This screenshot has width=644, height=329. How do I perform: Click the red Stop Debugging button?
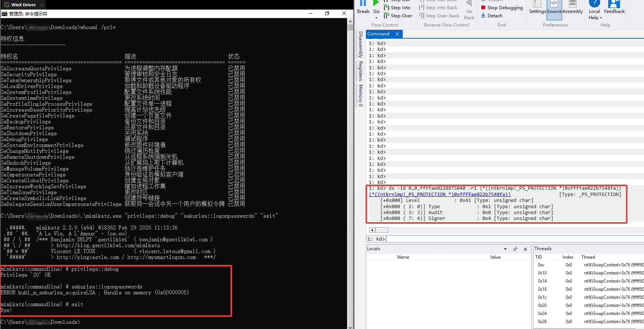click(x=502, y=8)
